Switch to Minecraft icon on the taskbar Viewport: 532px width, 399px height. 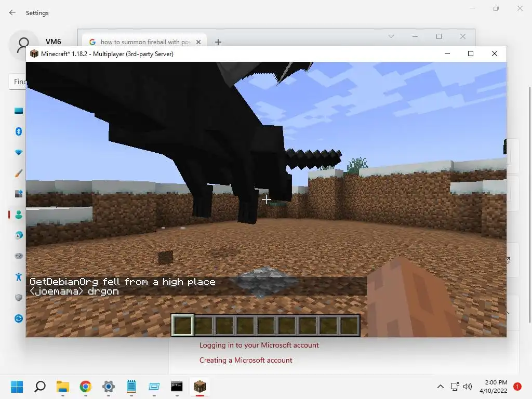coord(200,387)
